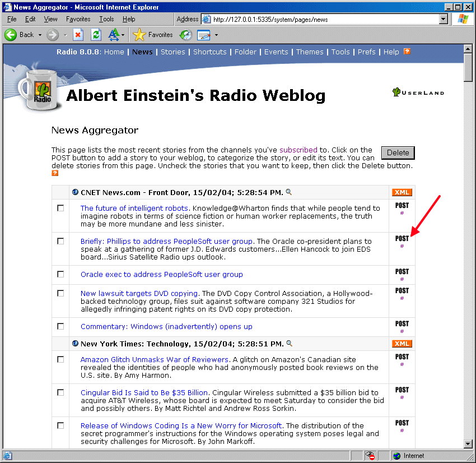Click the vertical scrollbar thumb
The width and height of the screenshot is (476, 463).
(x=468, y=67)
